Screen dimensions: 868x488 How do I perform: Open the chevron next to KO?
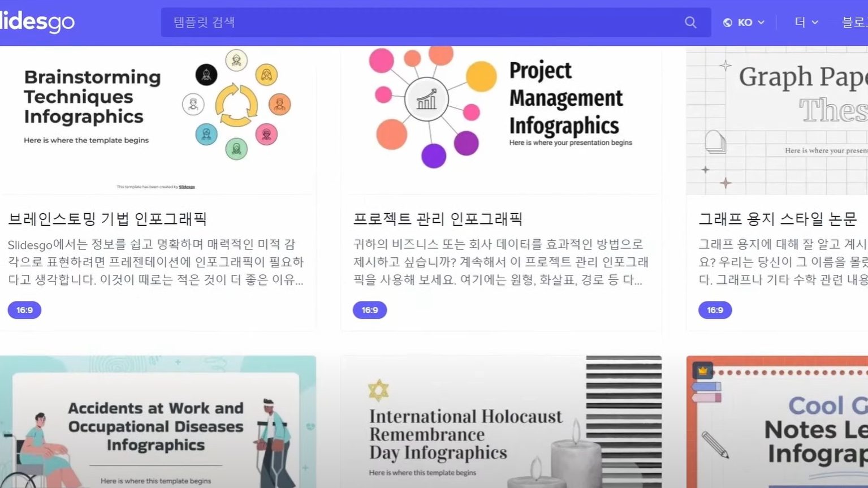760,23
